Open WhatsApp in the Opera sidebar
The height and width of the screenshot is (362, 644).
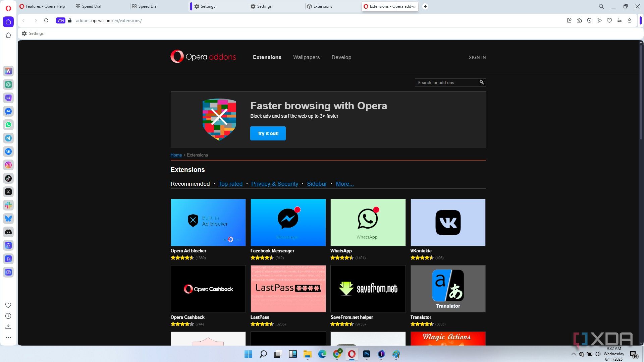pos(8,125)
